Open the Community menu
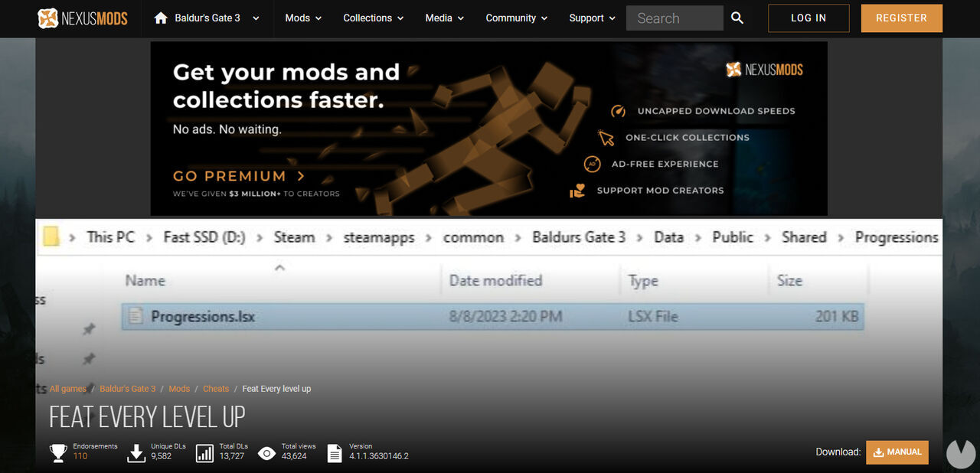Screen dimensions: 980x473 pos(517,18)
